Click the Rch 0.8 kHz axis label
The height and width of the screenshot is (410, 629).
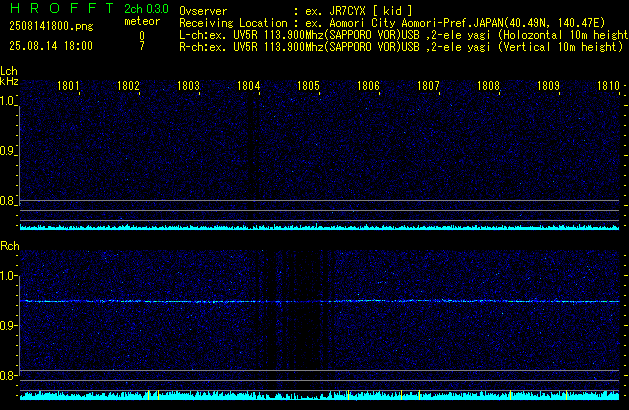pyautogui.click(x=7, y=375)
